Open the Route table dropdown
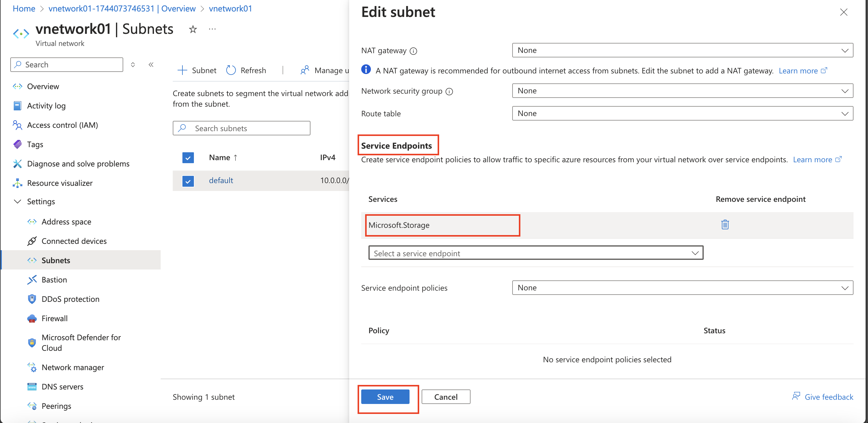The height and width of the screenshot is (423, 868). coord(682,114)
